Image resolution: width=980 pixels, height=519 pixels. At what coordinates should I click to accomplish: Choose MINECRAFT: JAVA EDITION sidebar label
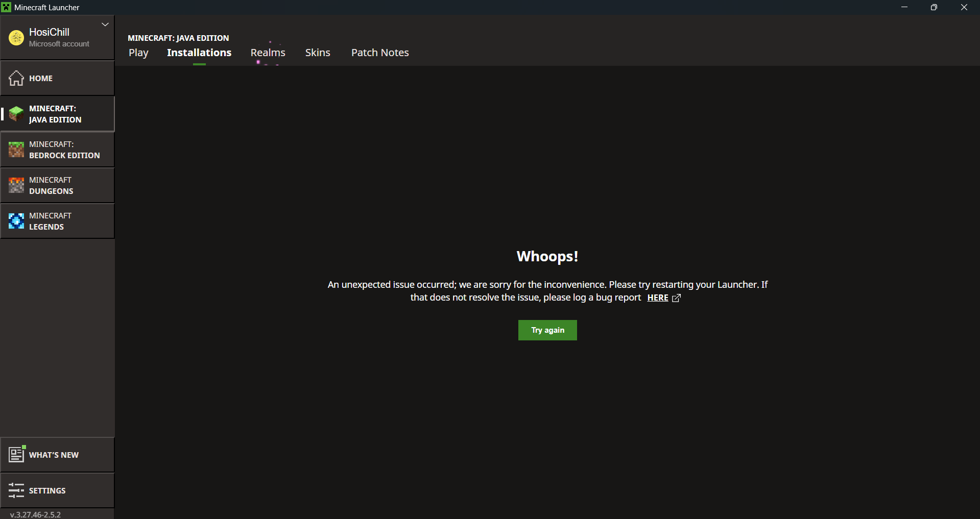[x=55, y=114]
